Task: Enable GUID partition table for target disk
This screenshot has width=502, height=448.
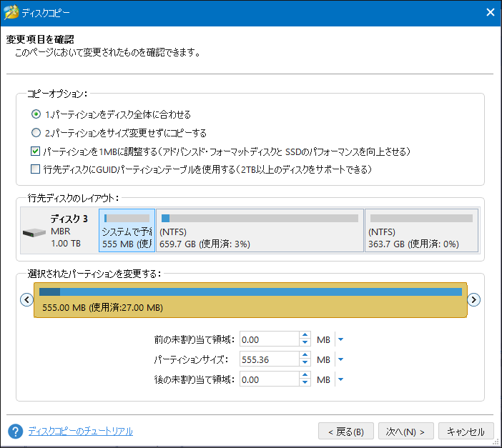Action: (35, 169)
